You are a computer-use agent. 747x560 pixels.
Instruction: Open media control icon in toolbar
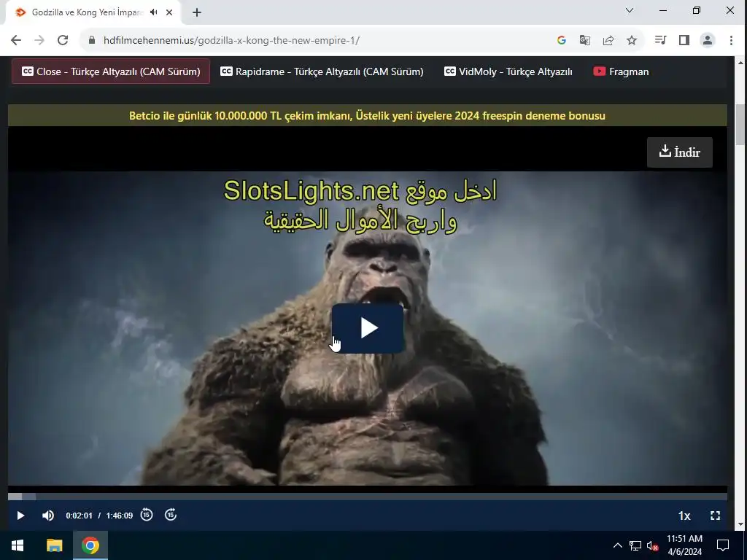click(x=660, y=41)
